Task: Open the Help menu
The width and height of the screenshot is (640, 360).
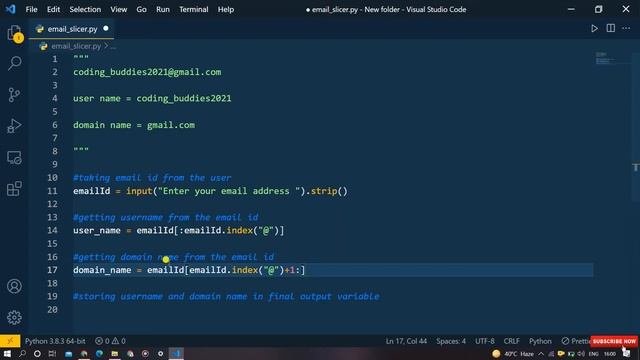Action: 225,9
